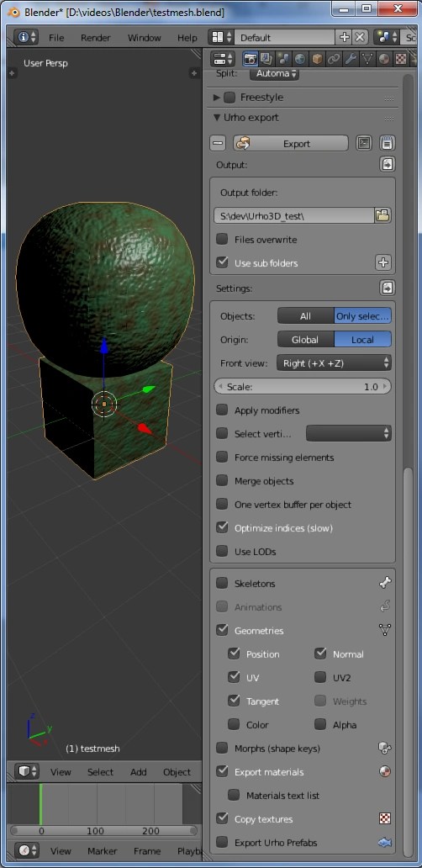Image resolution: width=422 pixels, height=868 pixels.
Task: Open the Help menu
Action: pyautogui.click(x=187, y=38)
